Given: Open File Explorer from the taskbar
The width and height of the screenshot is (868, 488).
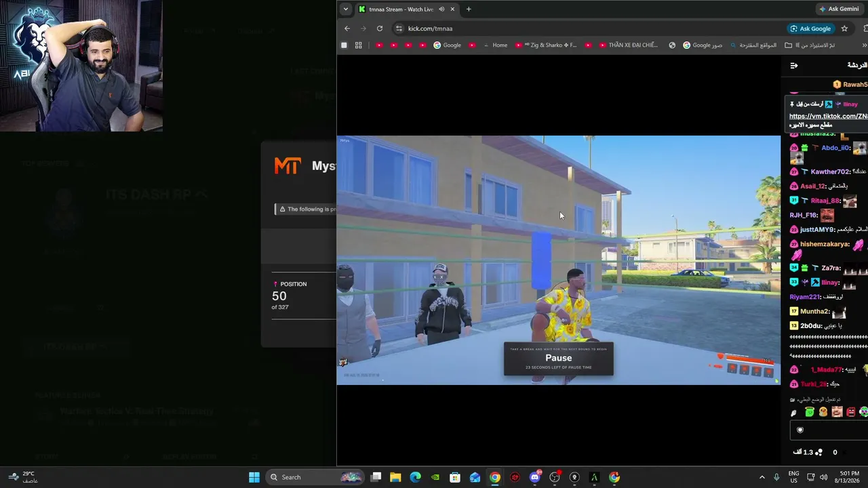Looking at the screenshot, I should tap(395, 477).
